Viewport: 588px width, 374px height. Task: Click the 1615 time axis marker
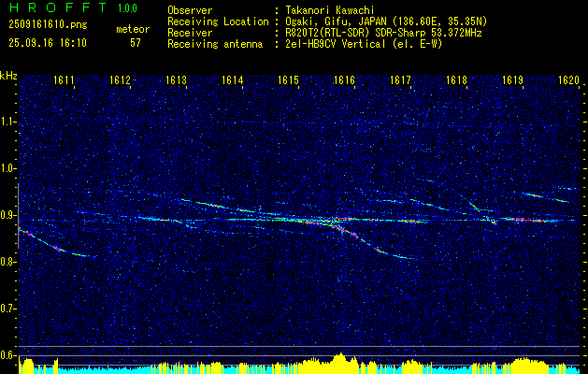point(288,80)
